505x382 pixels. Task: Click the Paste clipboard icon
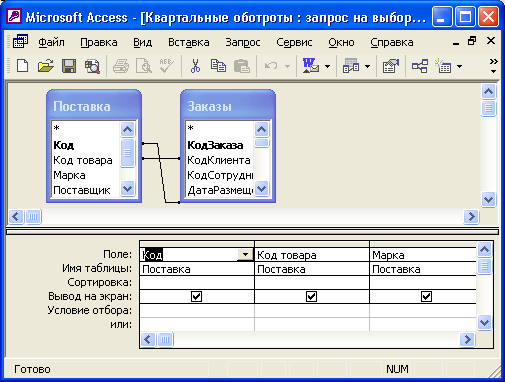(x=242, y=66)
